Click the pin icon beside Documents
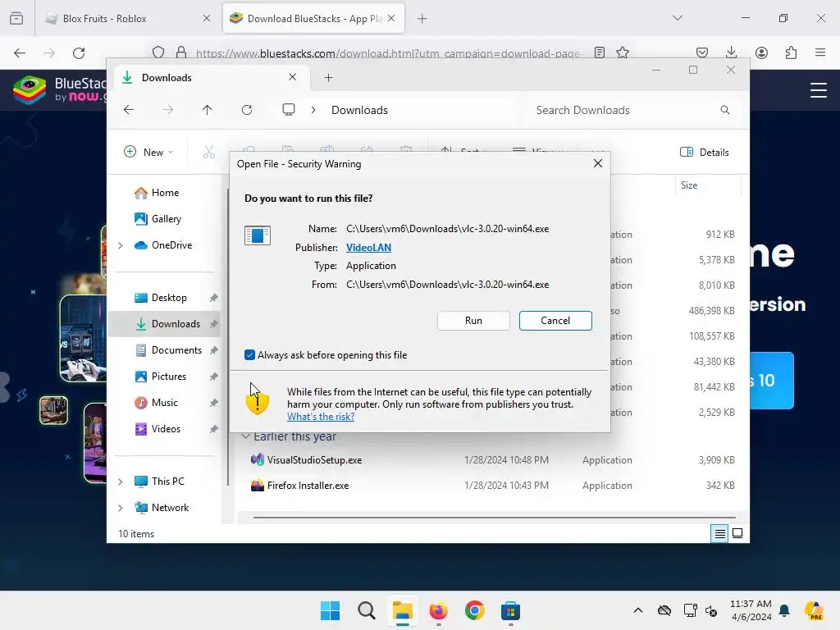 click(214, 350)
